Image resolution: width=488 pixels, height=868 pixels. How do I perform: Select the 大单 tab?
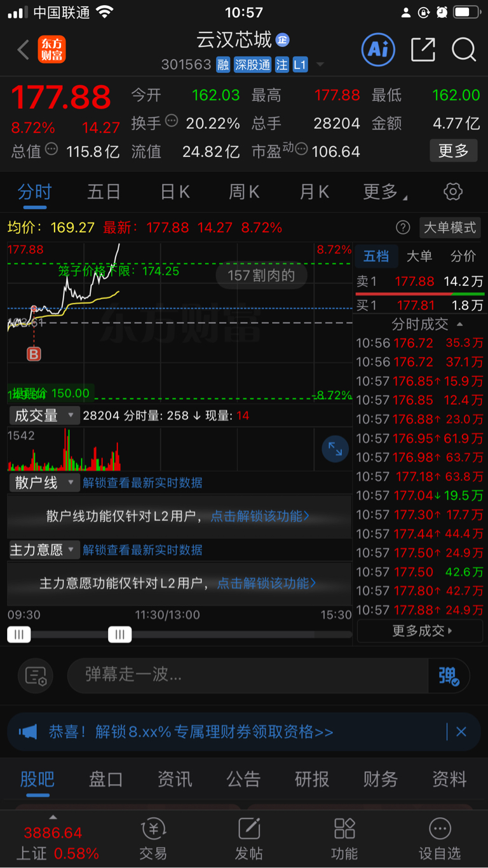[x=419, y=256]
